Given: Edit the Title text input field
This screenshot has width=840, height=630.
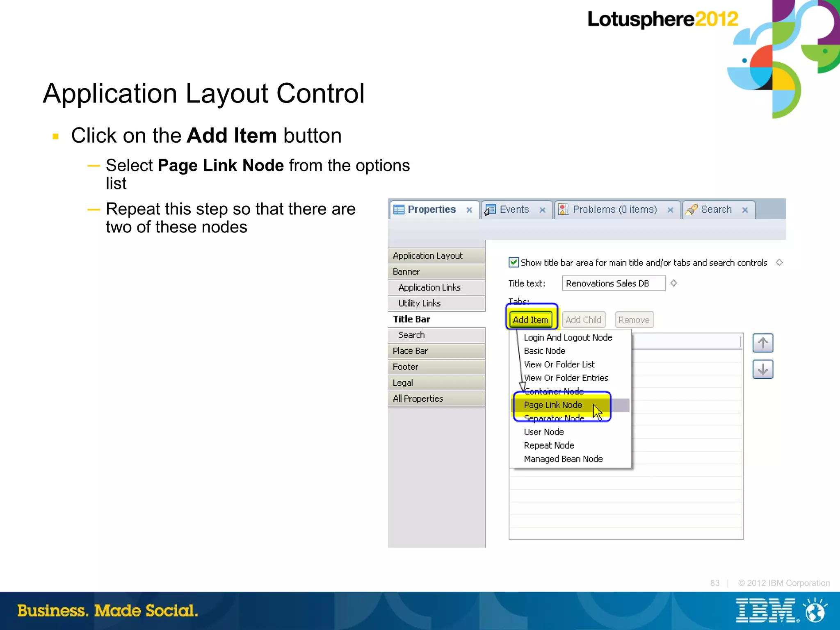Looking at the screenshot, I should [614, 283].
